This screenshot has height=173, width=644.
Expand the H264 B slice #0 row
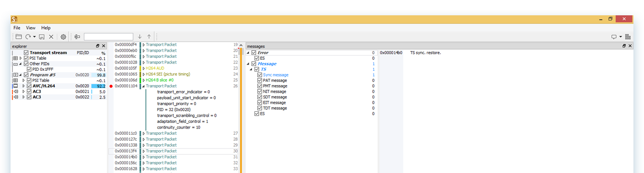pos(143,80)
